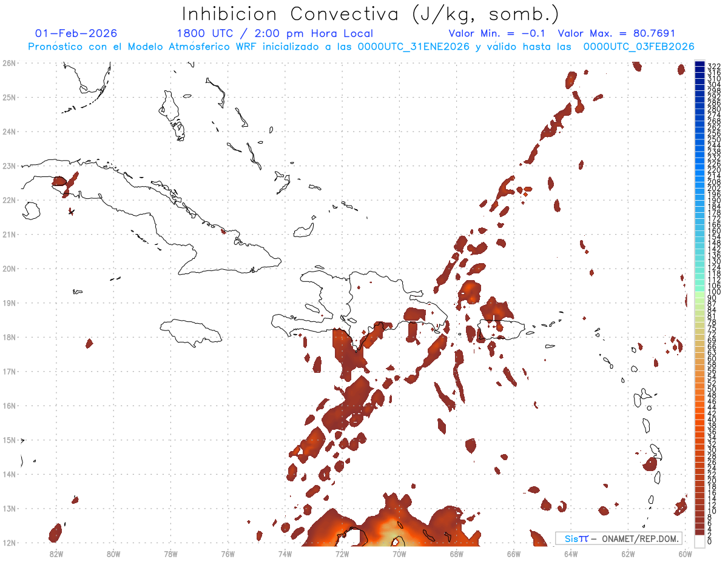Click the '64W' longitude label
The width and height of the screenshot is (728, 562).
(x=571, y=554)
